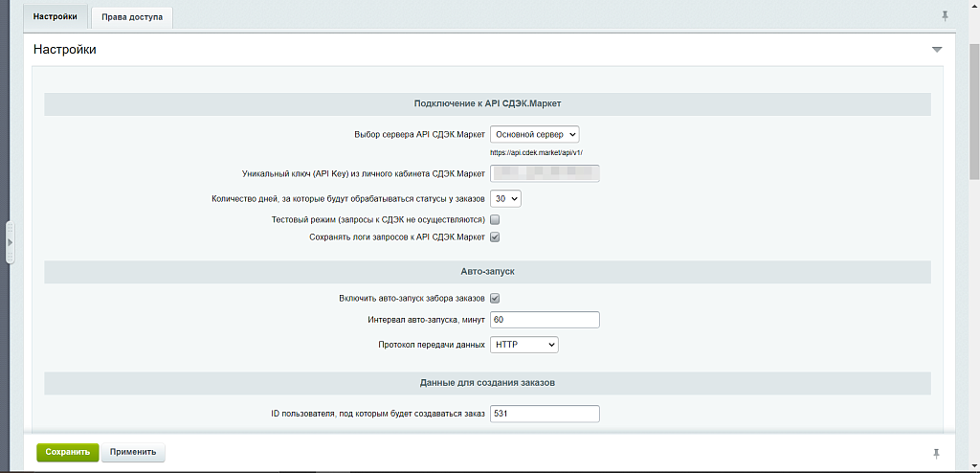
Task: Click the scroll up arrow of the page scrollbar
Action: (x=973, y=7)
